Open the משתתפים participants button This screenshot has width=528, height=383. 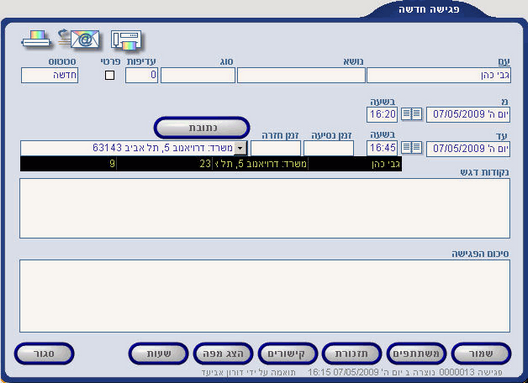pyautogui.click(x=416, y=354)
